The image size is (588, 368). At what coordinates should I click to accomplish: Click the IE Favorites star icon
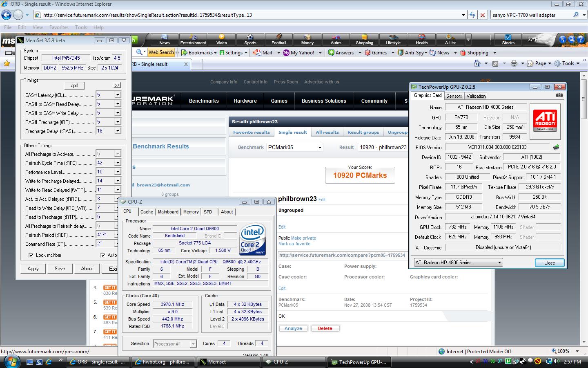coord(7,63)
